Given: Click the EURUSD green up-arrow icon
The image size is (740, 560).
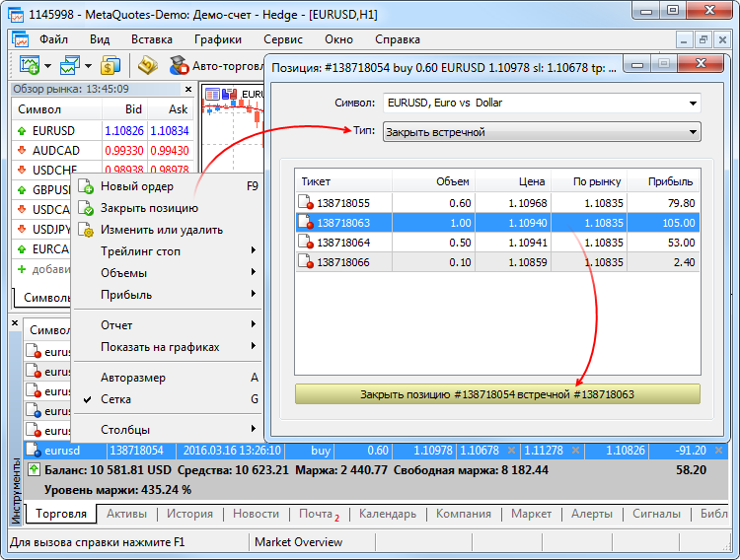Looking at the screenshot, I should click(22, 131).
